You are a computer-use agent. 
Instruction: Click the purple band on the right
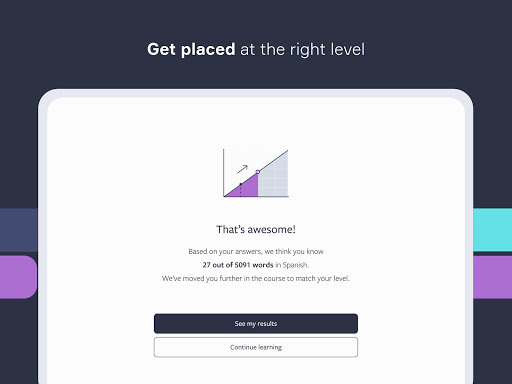[x=492, y=277]
